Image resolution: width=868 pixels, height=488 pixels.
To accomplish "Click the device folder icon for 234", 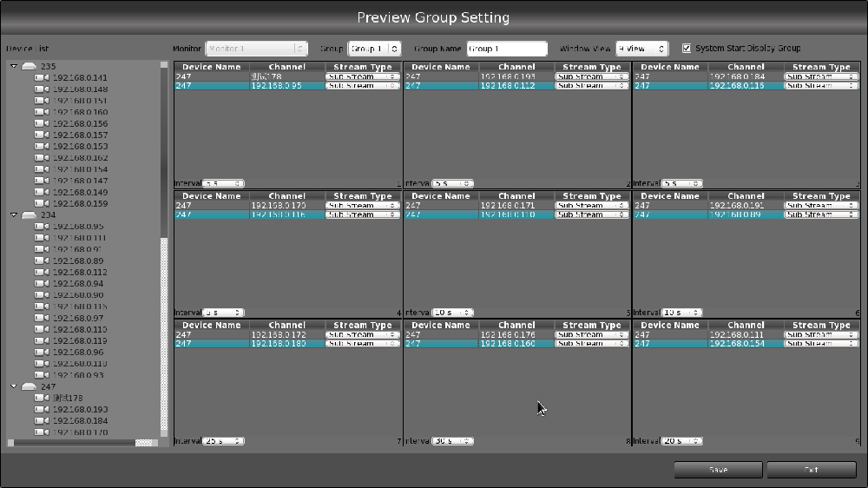I will (x=30, y=215).
